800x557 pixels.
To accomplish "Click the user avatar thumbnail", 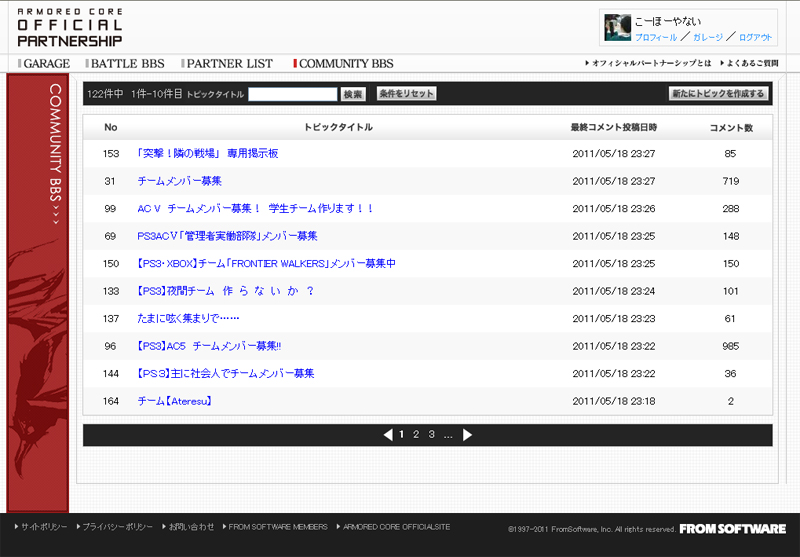I will pos(617,28).
